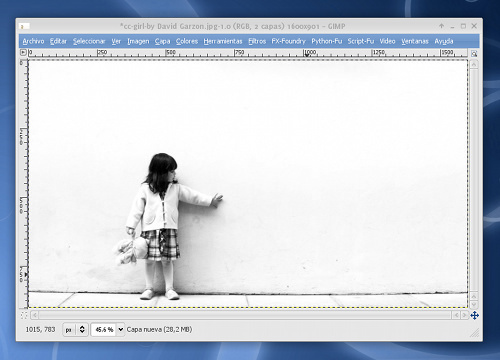Open the Colores menu
Screen dimensions: 500x360
[x=187, y=41]
